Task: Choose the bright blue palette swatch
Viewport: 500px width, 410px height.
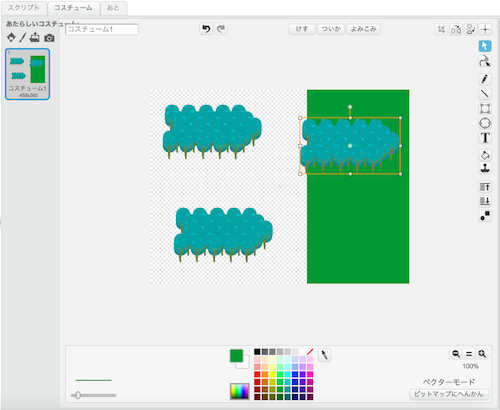Action: (295, 374)
